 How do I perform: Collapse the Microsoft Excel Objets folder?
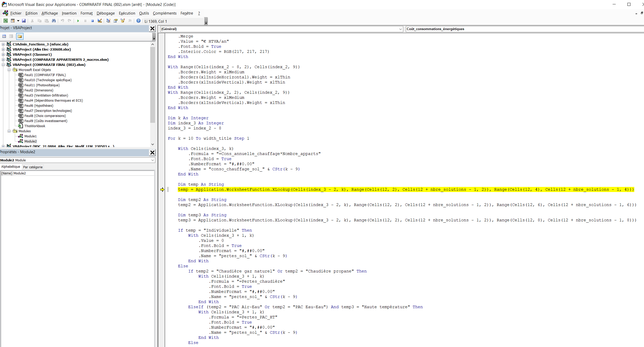coord(9,70)
